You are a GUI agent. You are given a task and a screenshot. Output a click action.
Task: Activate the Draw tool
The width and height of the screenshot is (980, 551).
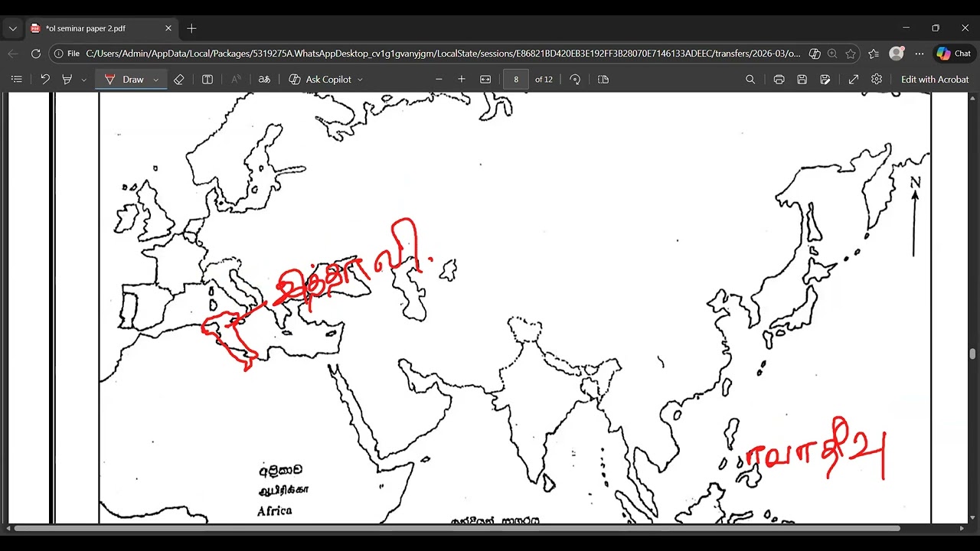(x=124, y=80)
